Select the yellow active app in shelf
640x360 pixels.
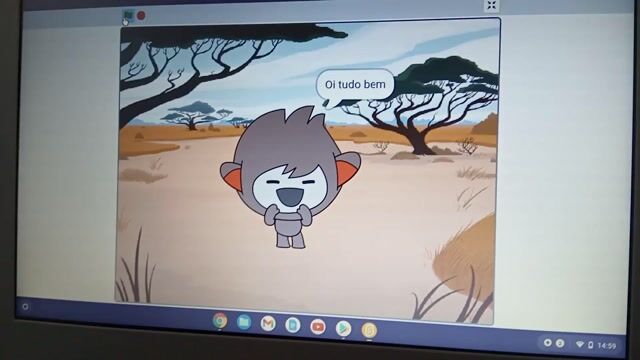369,330
